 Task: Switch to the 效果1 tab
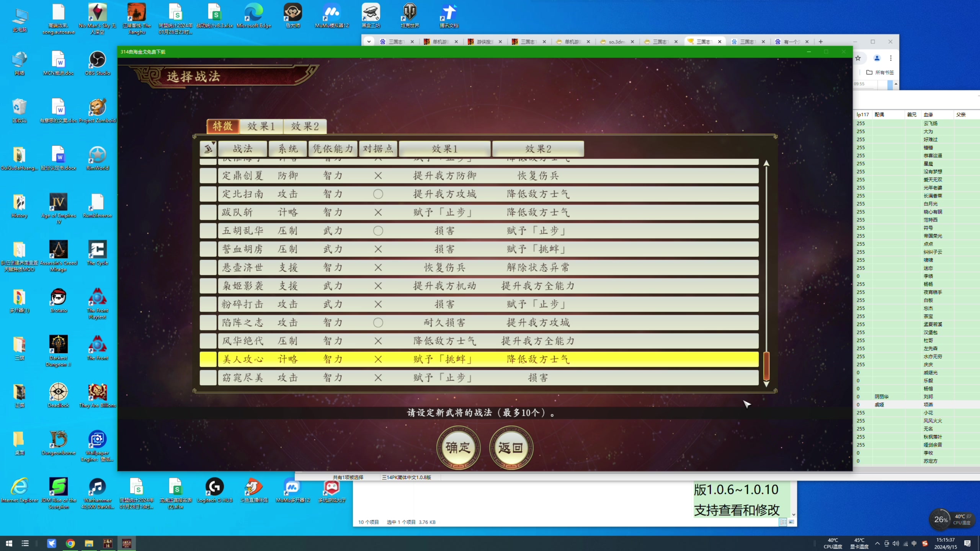pyautogui.click(x=261, y=126)
